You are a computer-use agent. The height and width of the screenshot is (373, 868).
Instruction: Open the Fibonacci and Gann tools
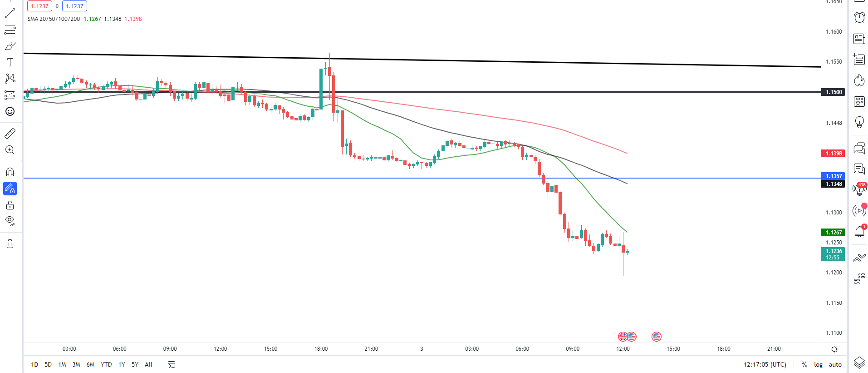pos(10,30)
